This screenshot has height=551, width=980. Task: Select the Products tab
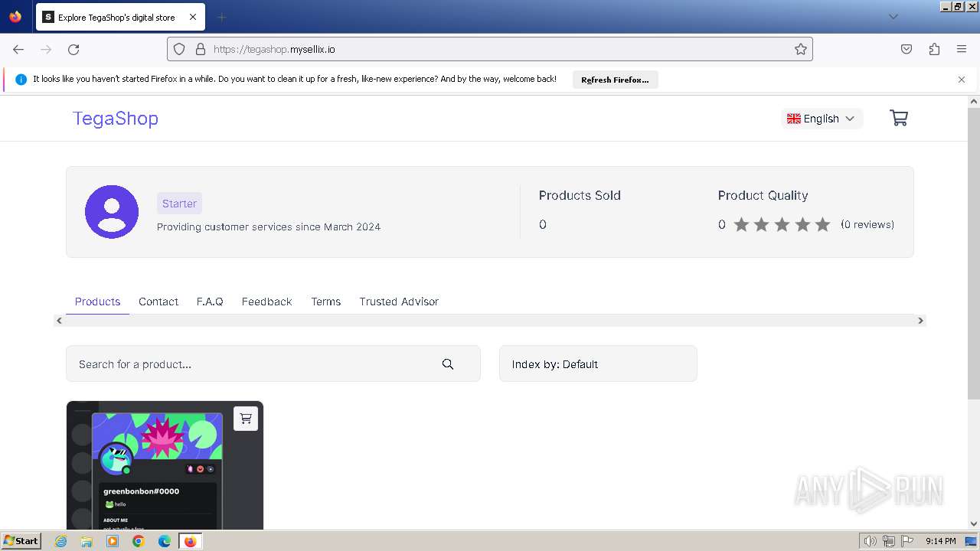coord(97,302)
